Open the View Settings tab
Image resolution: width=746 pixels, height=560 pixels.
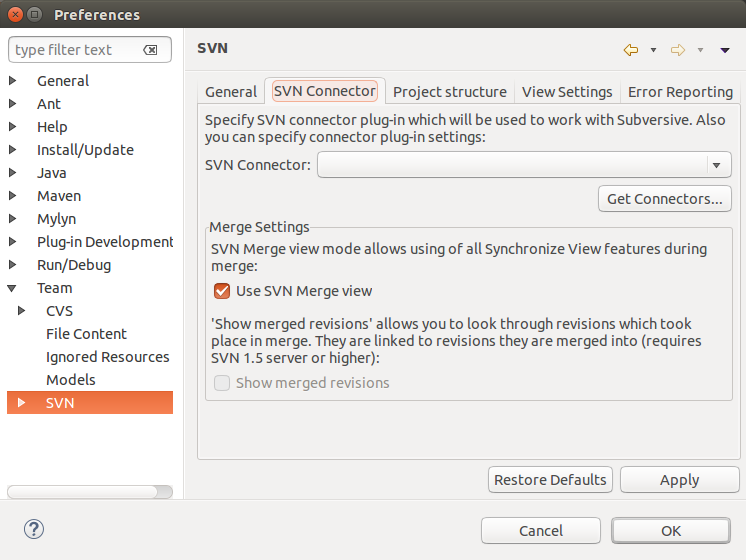[567, 91]
